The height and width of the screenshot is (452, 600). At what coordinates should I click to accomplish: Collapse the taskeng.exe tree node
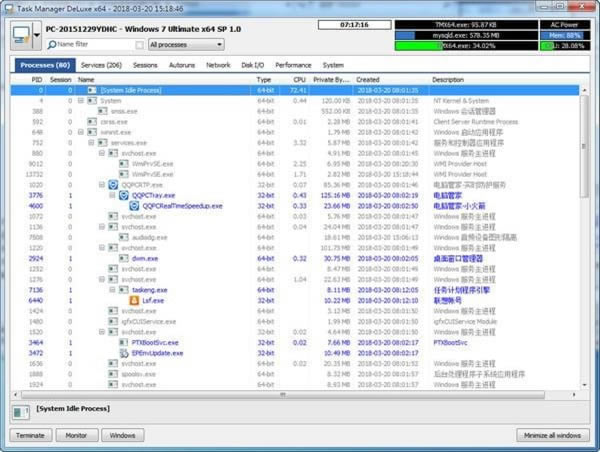(x=113, y=289)
